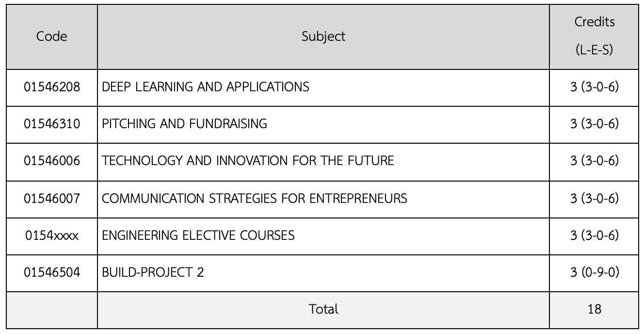Click ENGINEERING ELECTIVE COURSES subject
Viewport: 644px width, 334px height.
[198, 235]
